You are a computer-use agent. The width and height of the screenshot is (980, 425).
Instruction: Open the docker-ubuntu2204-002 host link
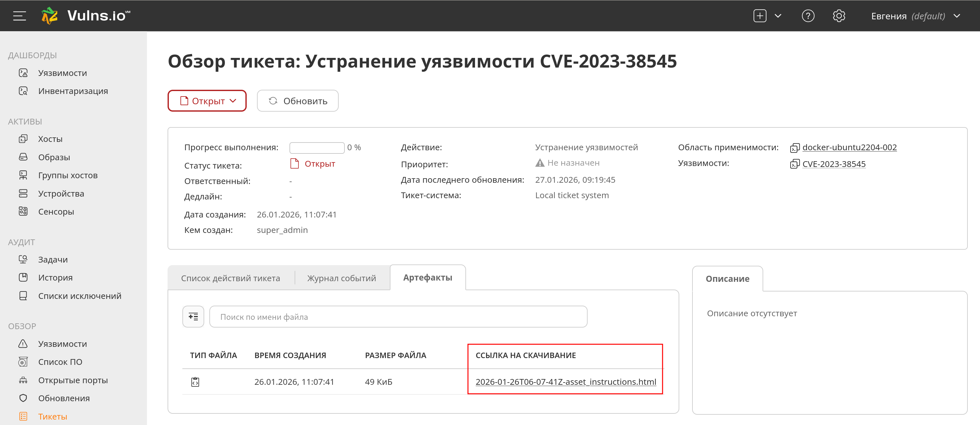pyautogui.click(x=849, y=147)
